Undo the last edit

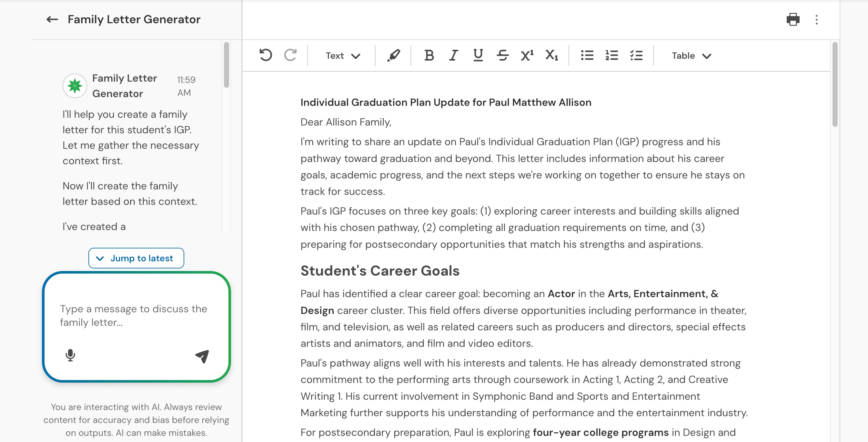[266, 55]
